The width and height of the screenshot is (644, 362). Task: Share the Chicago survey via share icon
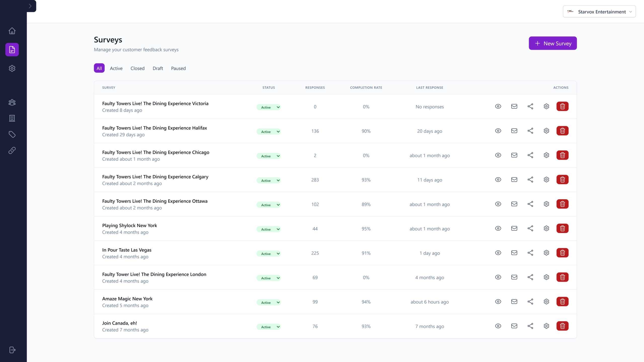click(x=530, y=155)
